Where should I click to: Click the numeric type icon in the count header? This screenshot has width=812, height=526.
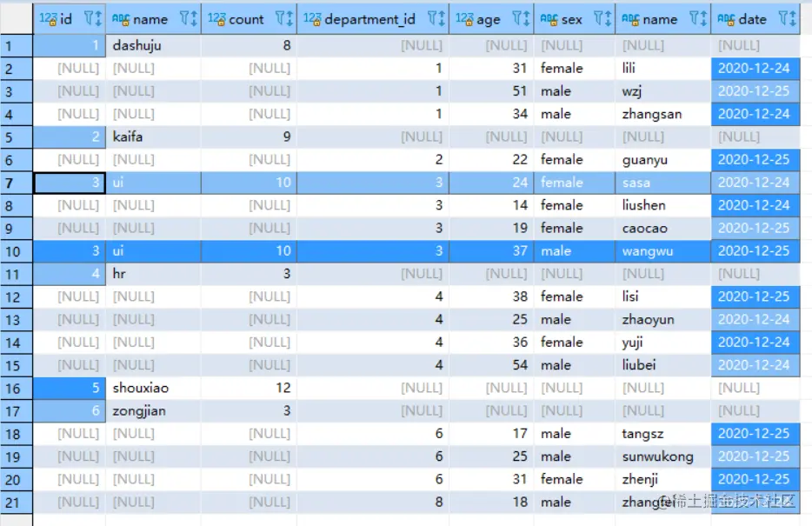tap(216, 19)
